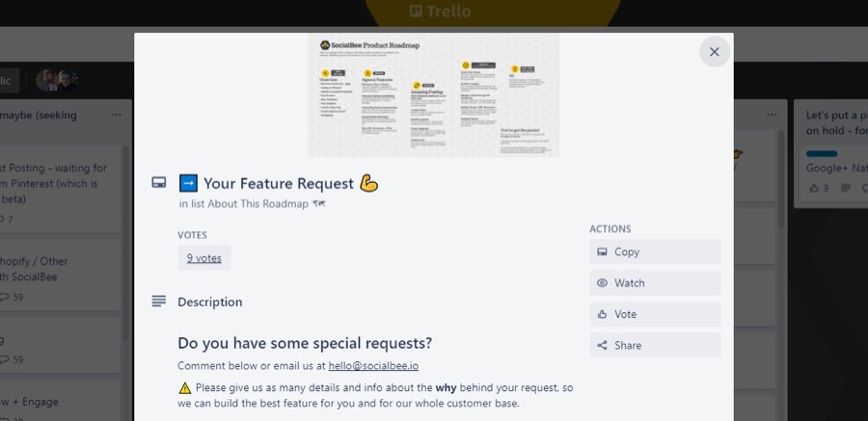
Task: Click the Description lines icon
Action: (159, 301)
